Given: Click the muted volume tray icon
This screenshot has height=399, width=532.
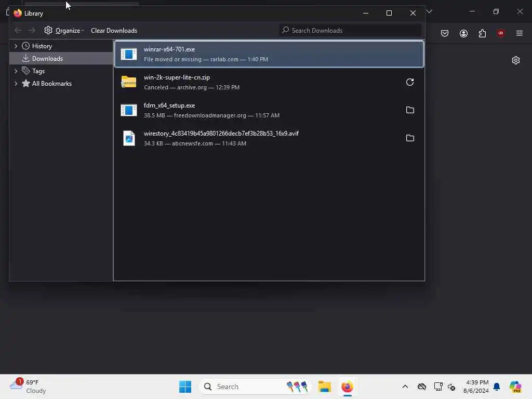Looking at the screenshot, I should (x=451, y=387).
